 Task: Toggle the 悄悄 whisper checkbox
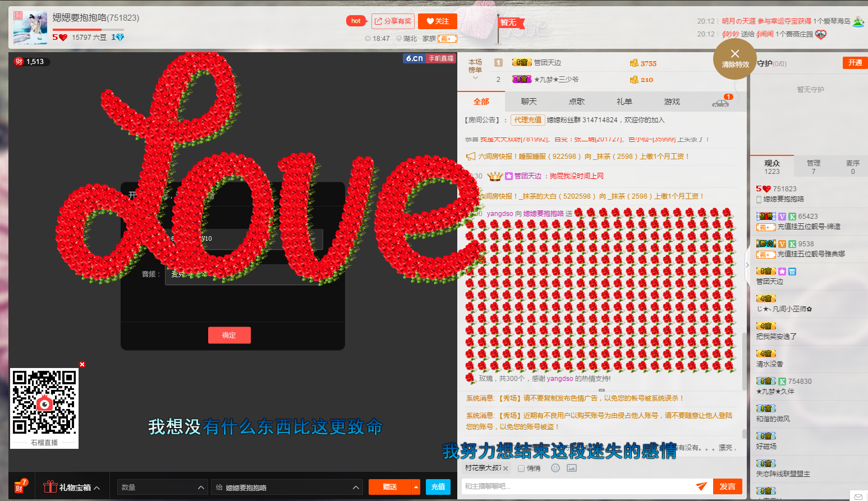tap(521, 468)
